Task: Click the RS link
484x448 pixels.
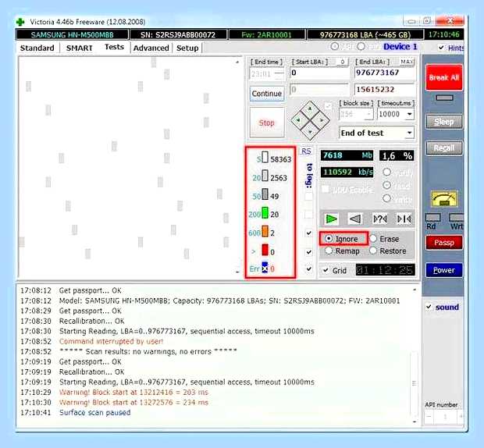Action: tap(306, 151)
